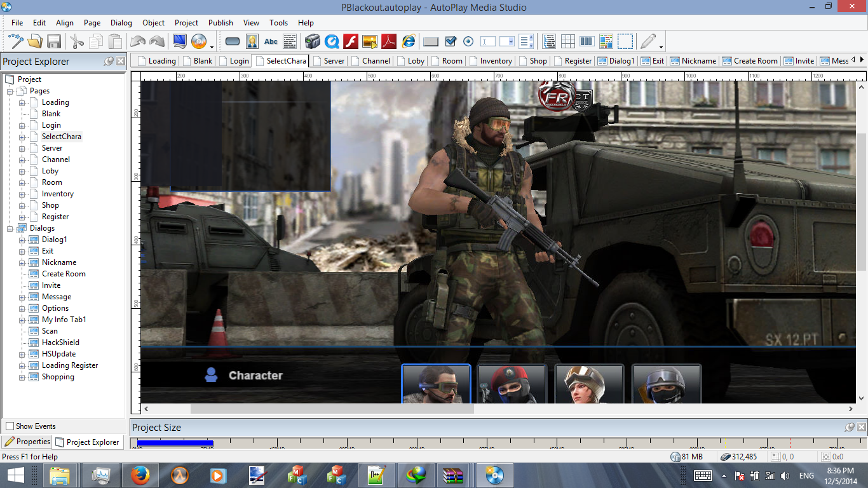Insert a PDF object
The width and height of the screenshot is (868, 488).
pyautogui.click(x=389, y=42)
